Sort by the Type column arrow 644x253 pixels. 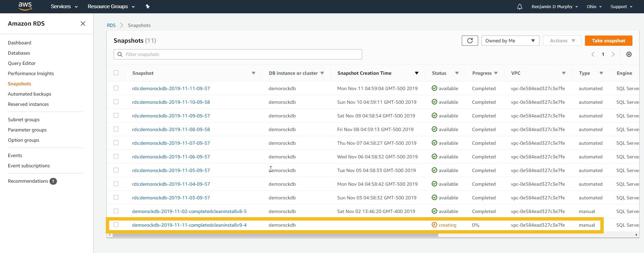click(601, 73)
